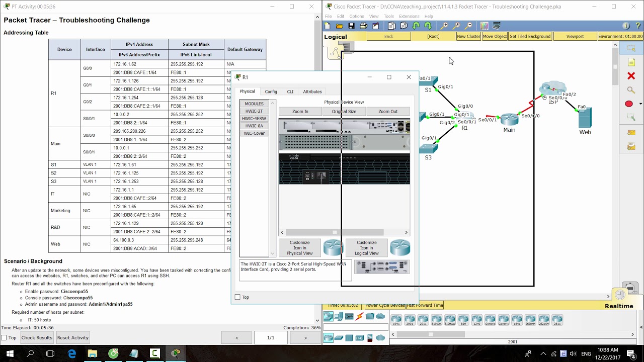Image resolution: width=644 pixels, height=362 pixels.
Task: Open the drawing palette icon
Action: tap(484, 26)
